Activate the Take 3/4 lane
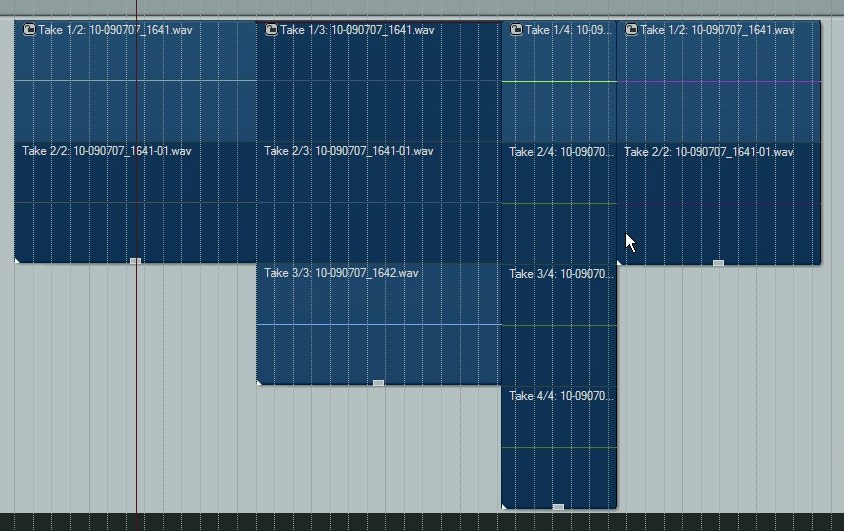This screenshot has width=844, height=531. [x=559, y=325]
